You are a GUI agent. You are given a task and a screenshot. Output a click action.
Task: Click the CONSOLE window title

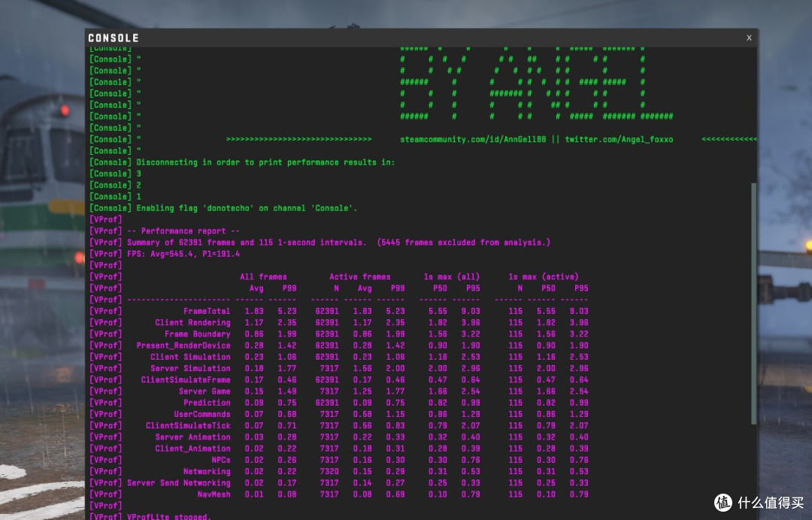(114, 38)
